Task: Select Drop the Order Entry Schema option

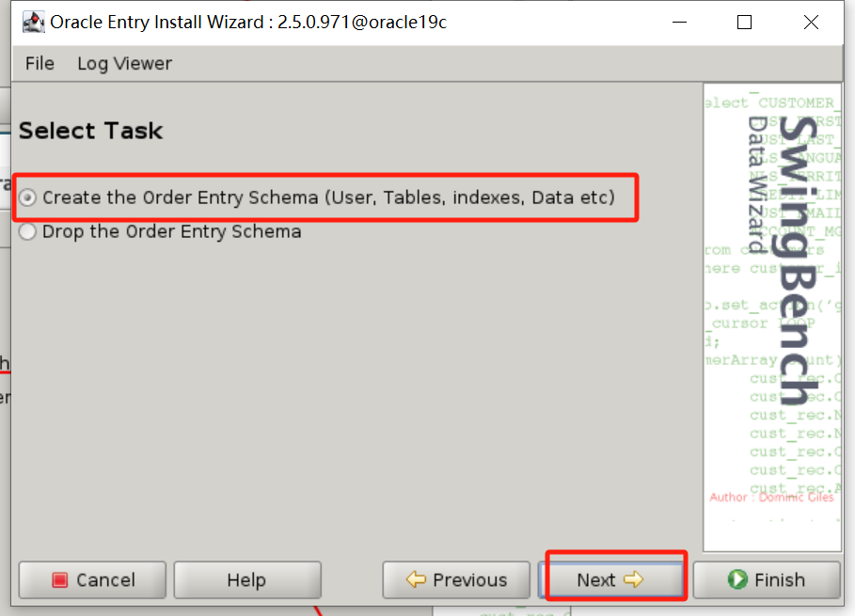Action: pos(160,231)
